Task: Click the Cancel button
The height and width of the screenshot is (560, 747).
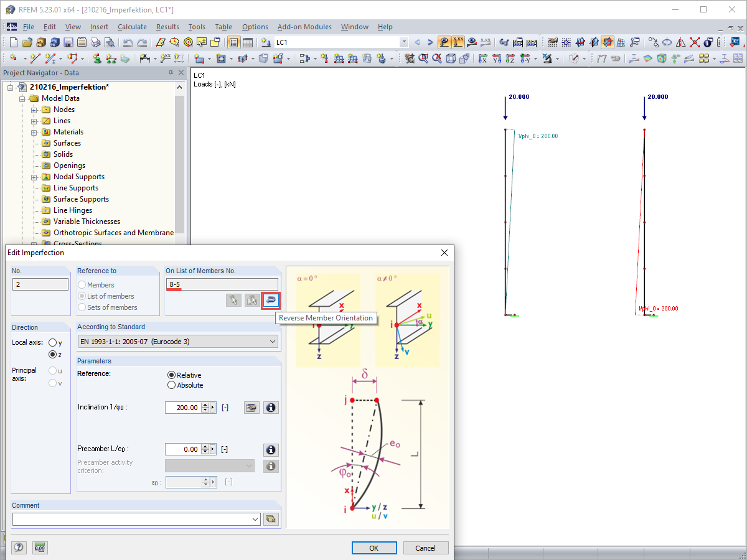Action: click(426, 548)
